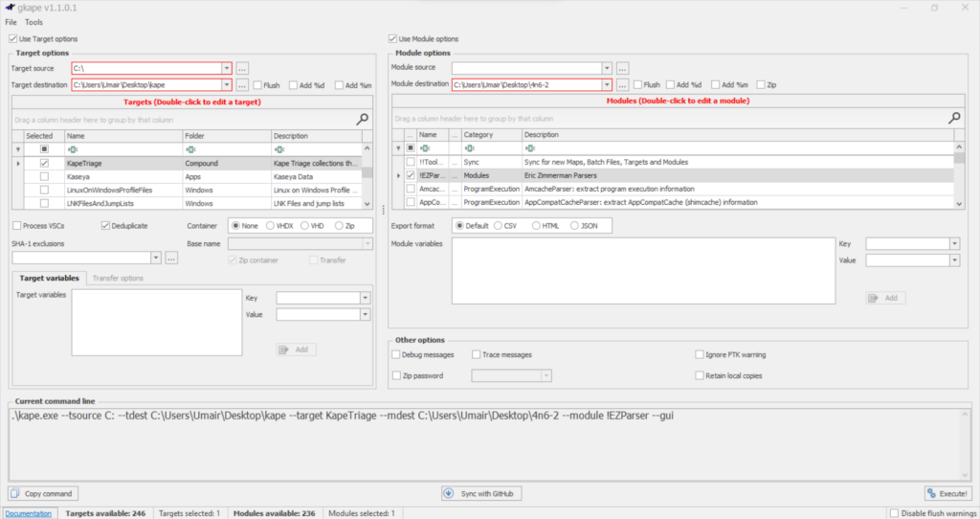The image size is (980, 519).
Task: Click the Targets filter row icon under Description
Action: (x=279, y=149)
